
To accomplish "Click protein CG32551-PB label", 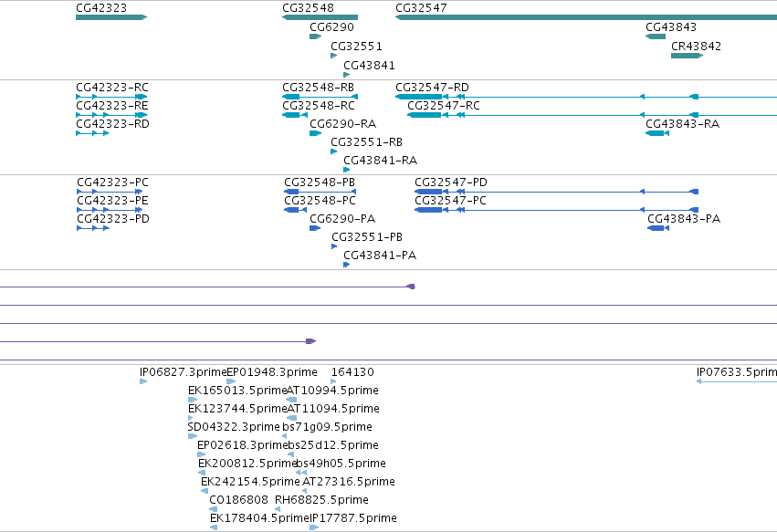I will (367, 237).
